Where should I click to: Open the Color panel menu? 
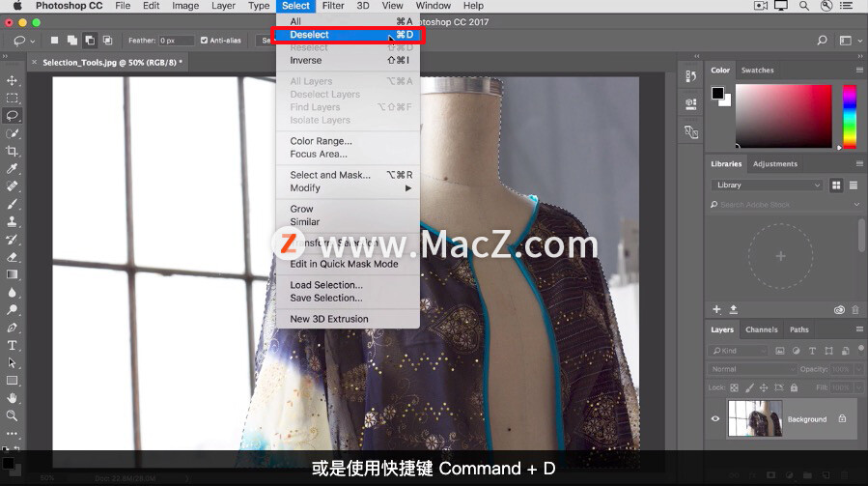click(x=859, y=70)
